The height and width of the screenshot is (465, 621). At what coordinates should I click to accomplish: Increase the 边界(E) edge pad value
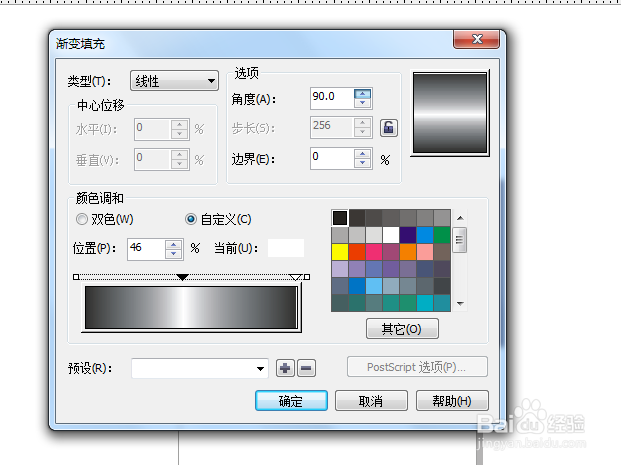click(x=362, y=154)
